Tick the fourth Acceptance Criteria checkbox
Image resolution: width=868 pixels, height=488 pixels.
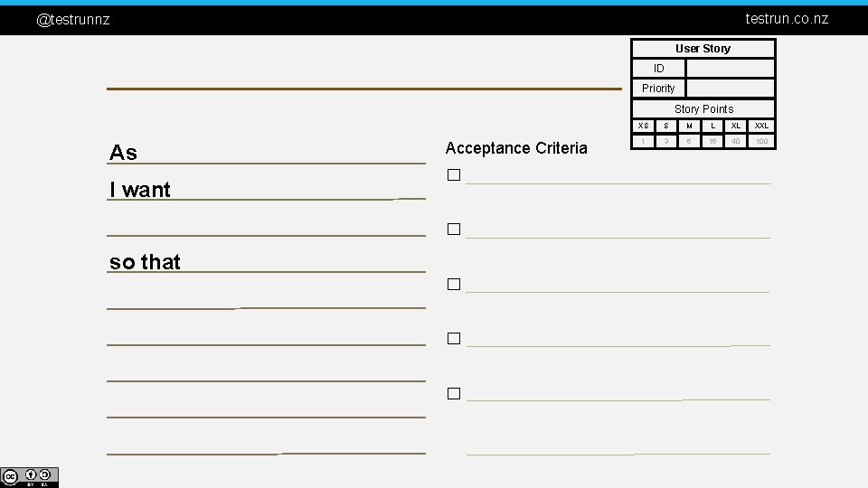[x=454, y=338]
